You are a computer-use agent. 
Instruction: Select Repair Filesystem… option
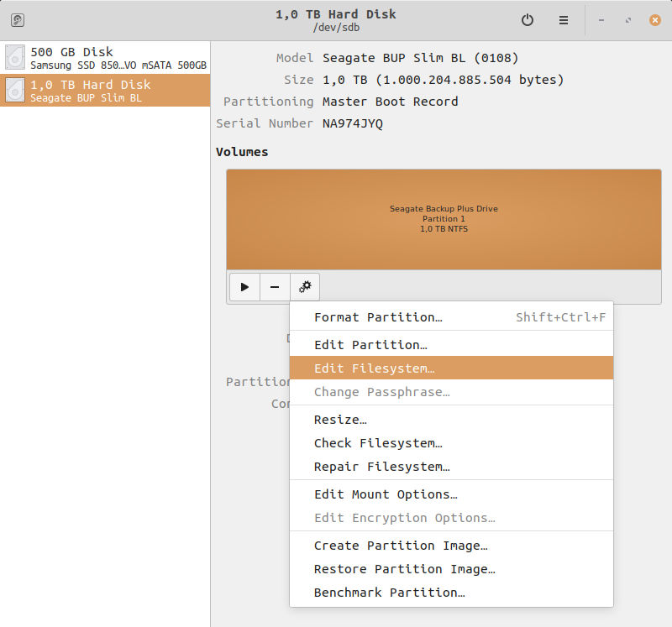click(451, 467)
